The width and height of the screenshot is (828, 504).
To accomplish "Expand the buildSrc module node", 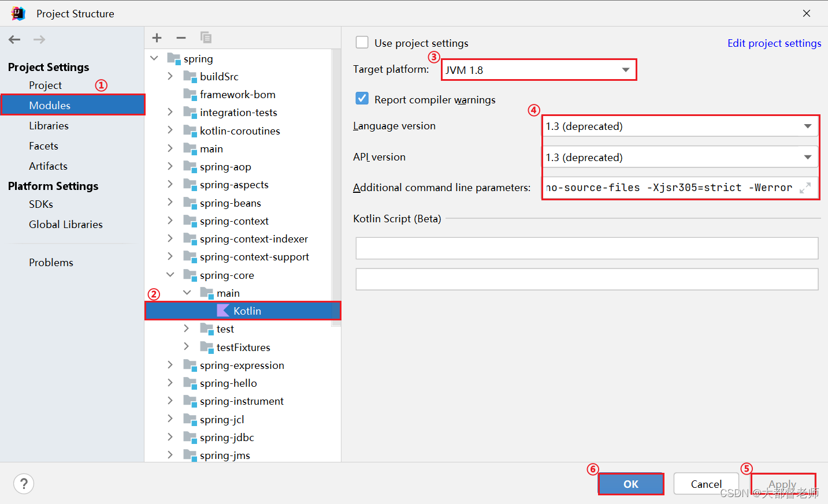I will tap(170, 76).
